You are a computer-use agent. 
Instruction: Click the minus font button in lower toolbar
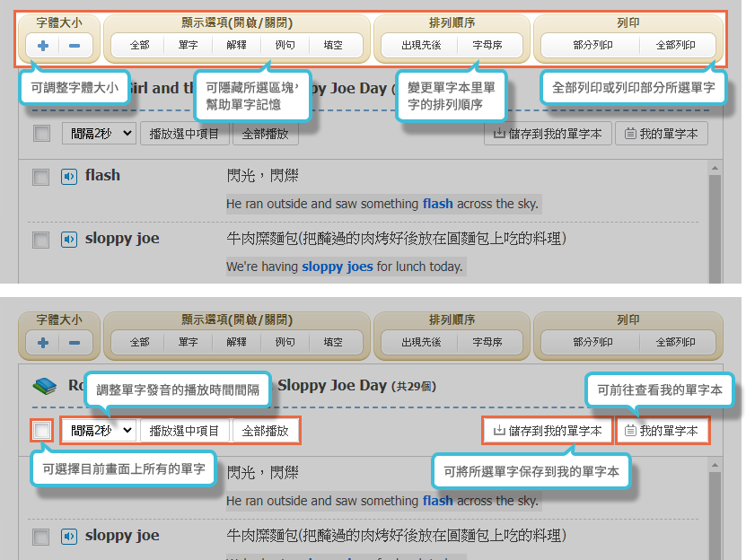click(x=74, y=343)
